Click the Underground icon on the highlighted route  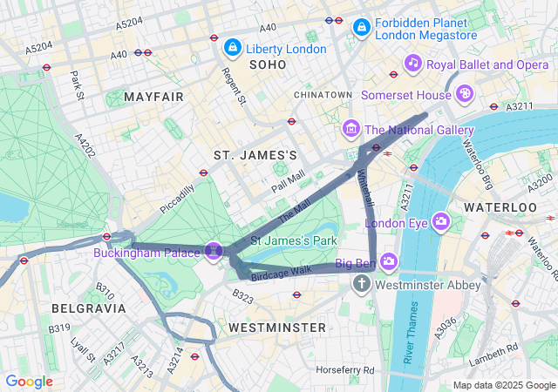[x=376, y=147]
